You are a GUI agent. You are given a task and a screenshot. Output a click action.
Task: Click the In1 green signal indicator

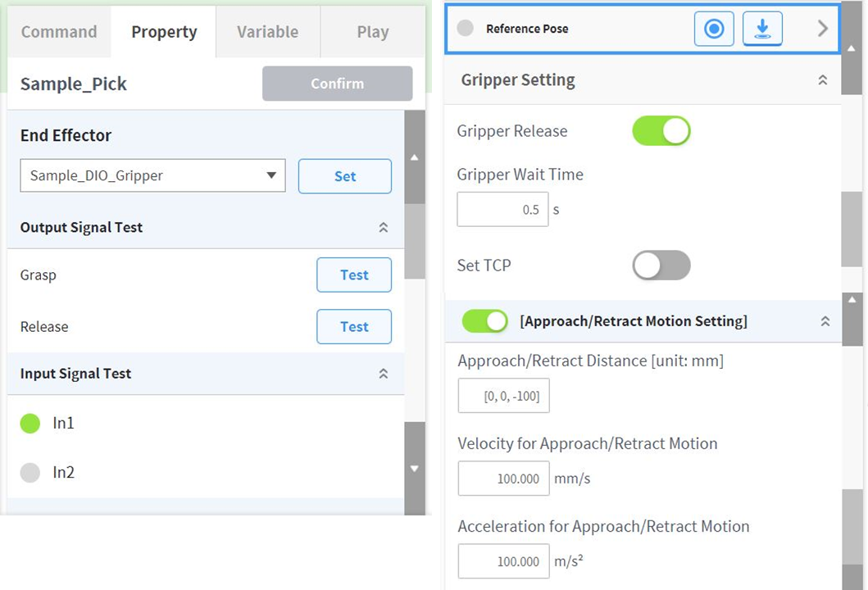(x=30, y=424)
